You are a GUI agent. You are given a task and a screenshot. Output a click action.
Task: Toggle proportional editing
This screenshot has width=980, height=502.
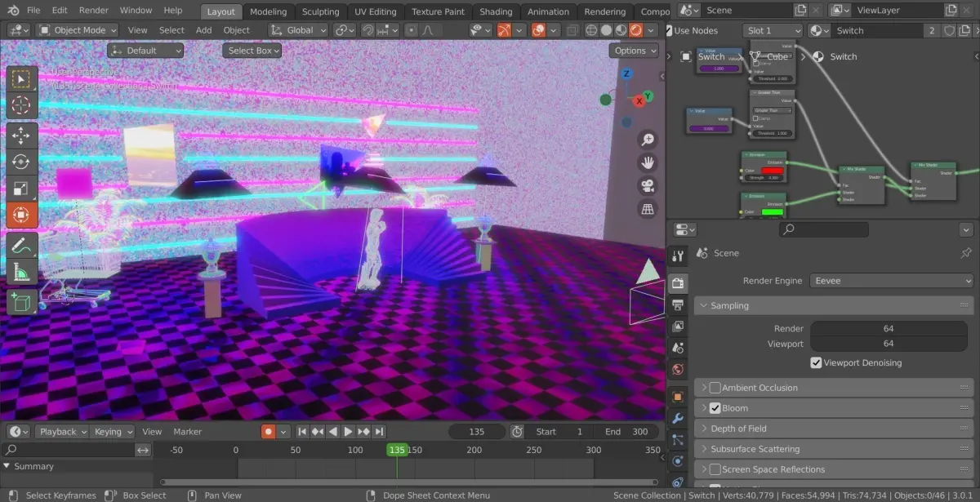click(x=411, y=30)
